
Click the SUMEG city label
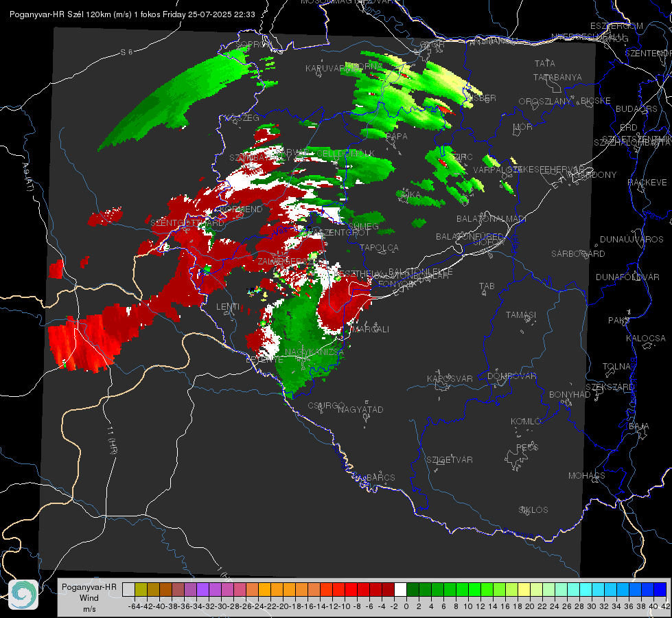click(363, 227)
